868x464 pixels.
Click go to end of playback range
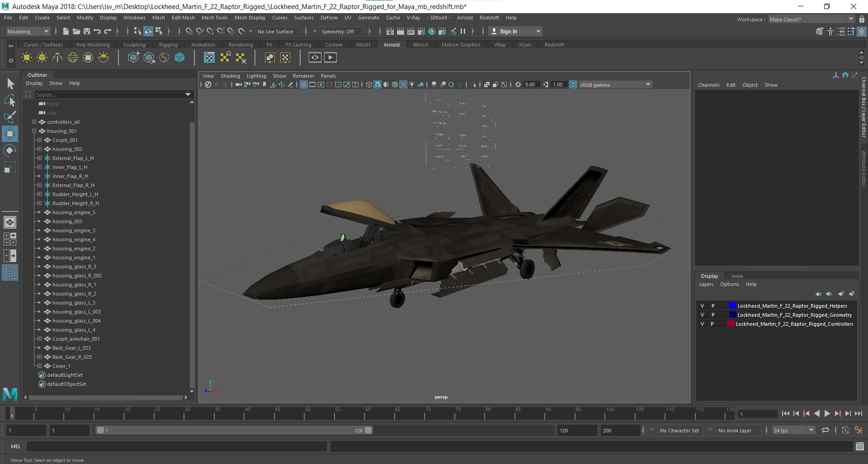[x=859, y=413]
